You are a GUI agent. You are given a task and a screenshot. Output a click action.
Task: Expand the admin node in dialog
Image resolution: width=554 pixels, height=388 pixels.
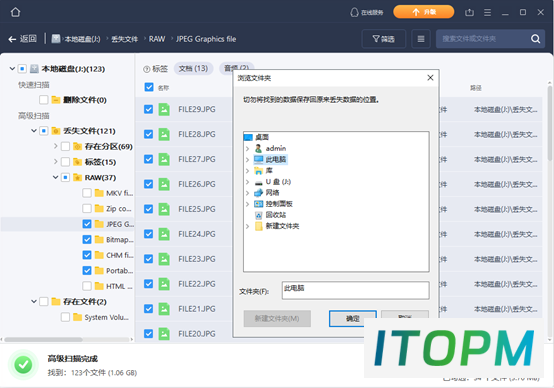coord(248,148)
